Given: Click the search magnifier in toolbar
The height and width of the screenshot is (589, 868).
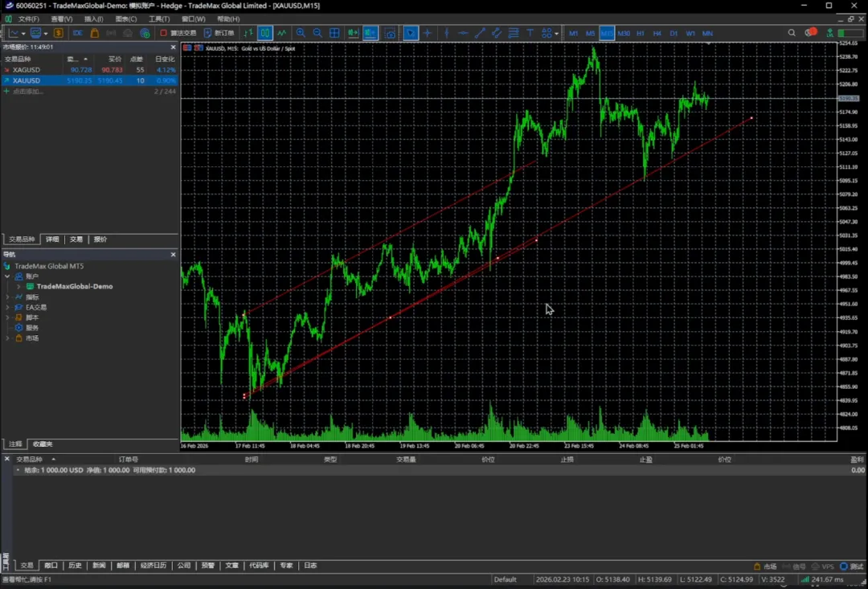Looking at the screenshot, I should point(792,33).
